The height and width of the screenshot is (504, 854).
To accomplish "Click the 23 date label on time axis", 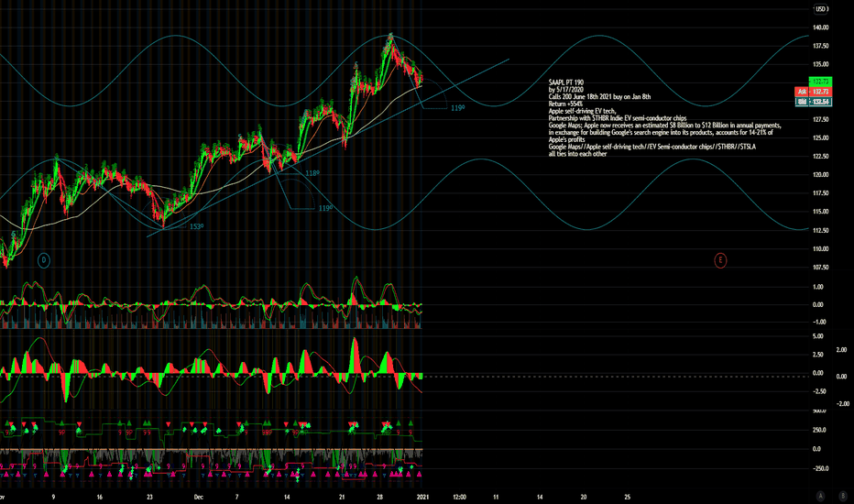I will [149, 497].
